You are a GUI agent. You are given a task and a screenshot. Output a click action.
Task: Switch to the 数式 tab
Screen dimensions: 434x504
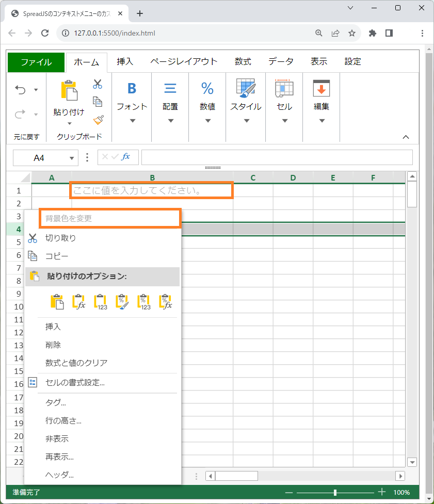(243, 61)
